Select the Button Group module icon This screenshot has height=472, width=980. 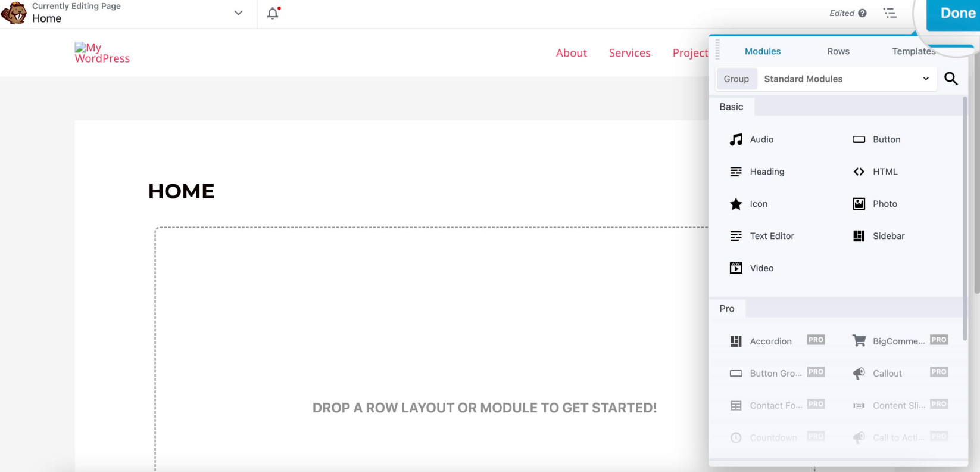tap(736, 373)
